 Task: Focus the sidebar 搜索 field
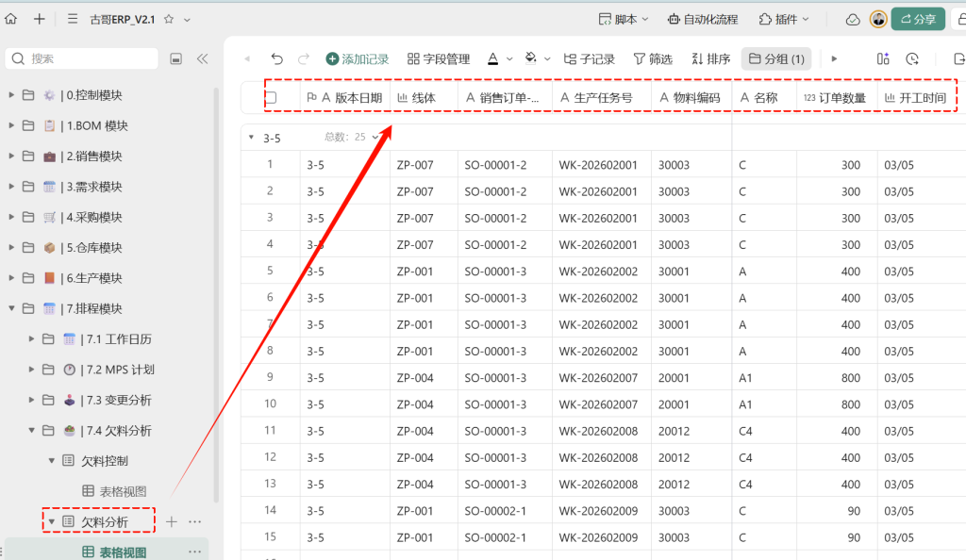82,58
